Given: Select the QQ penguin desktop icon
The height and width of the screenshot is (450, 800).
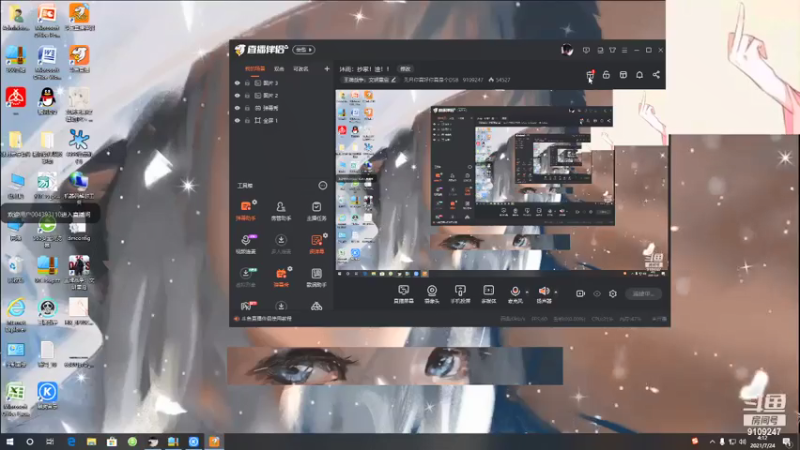Looking at the screenshot, I should 47,101.
